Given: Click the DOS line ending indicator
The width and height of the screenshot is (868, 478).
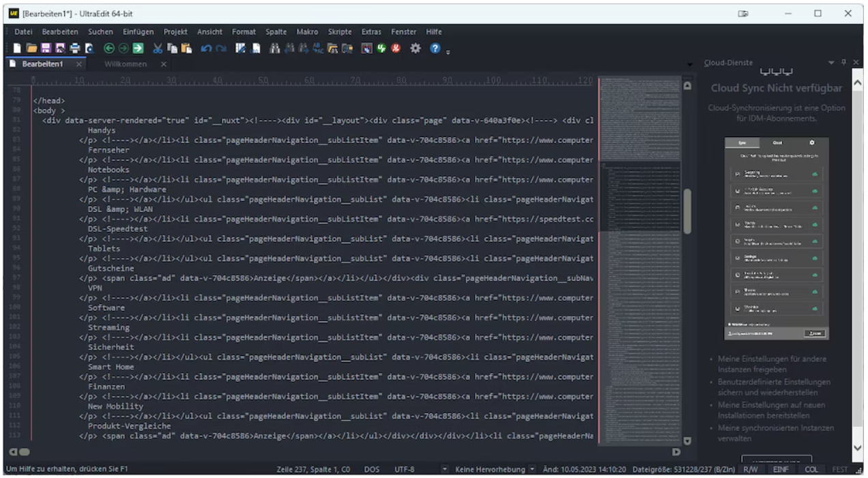Looking at the screenshot, I should point(371,469).
